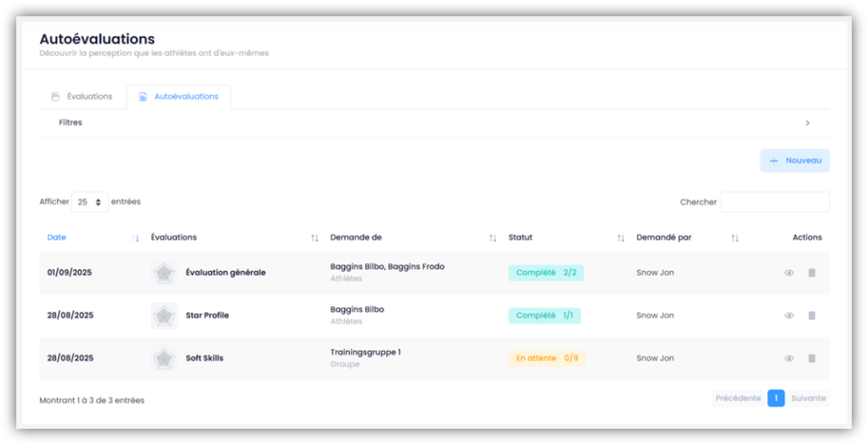Image resolution: width=868 pixels, height=445 pixels.
Task: Expand the Filtres panel chevron
Action: 807,123
